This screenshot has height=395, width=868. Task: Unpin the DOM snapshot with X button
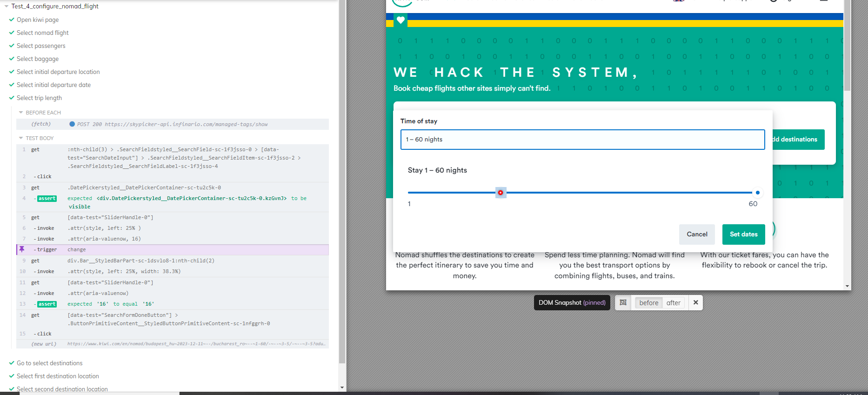[x=696, y=302]
